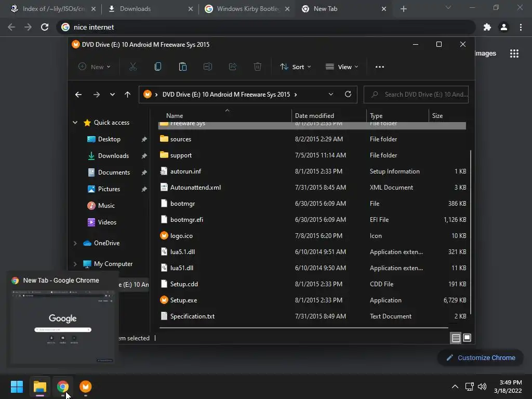
Task: Switch to Windows Kirby Bootleg tab
Action: coord(247,9)
